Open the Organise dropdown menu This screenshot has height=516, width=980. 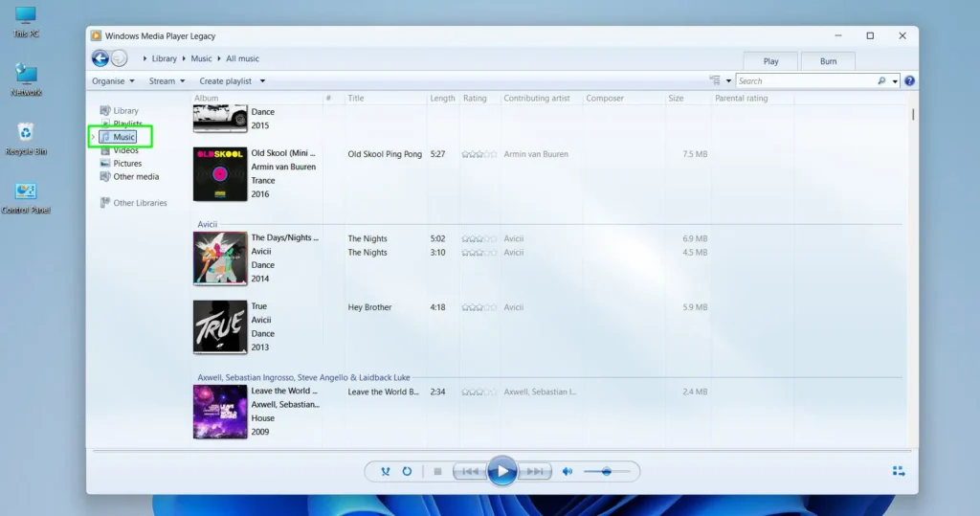pos(113,80)
